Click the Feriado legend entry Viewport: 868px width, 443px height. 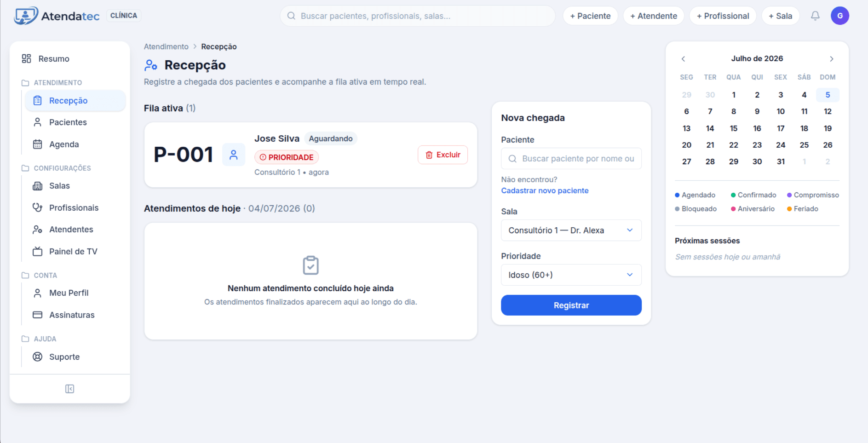click(x=803, y=209)
